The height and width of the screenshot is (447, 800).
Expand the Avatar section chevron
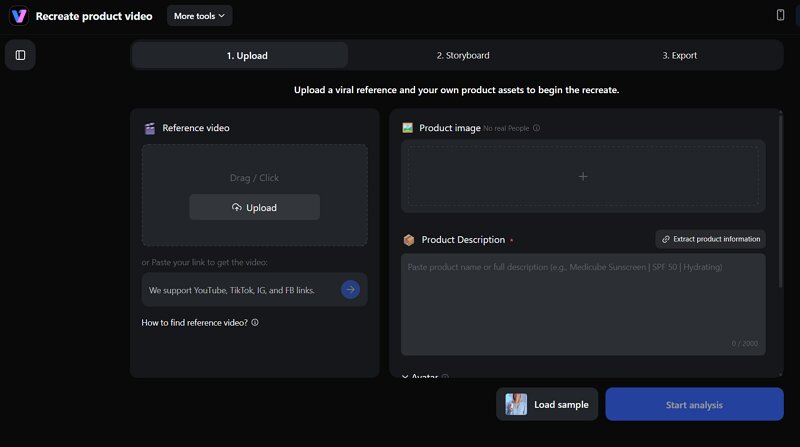pos(405,377)
